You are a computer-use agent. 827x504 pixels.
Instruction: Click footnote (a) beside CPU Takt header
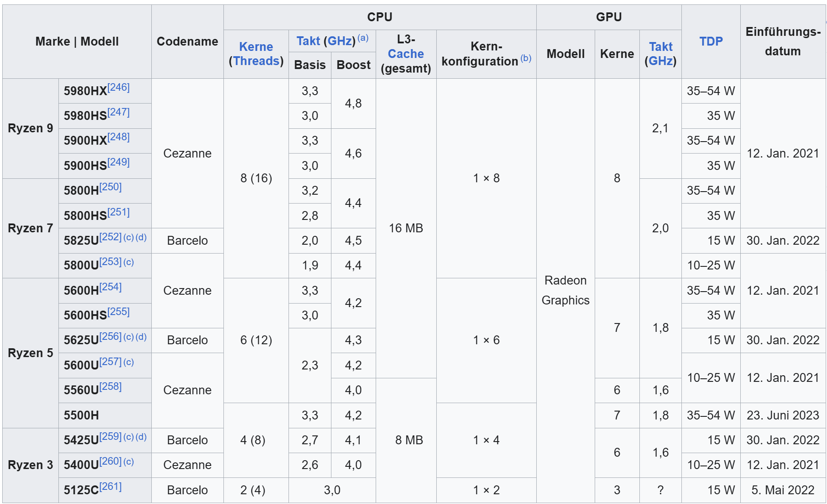(363, 38)
